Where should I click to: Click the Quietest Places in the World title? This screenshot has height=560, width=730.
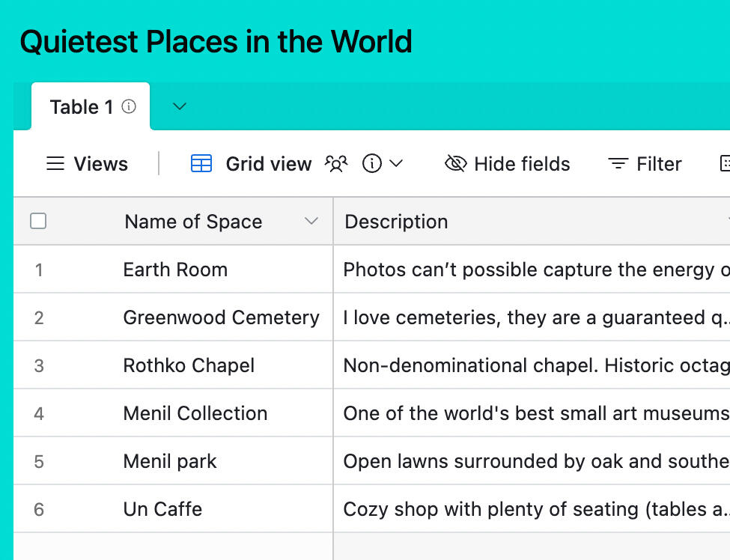216,42
